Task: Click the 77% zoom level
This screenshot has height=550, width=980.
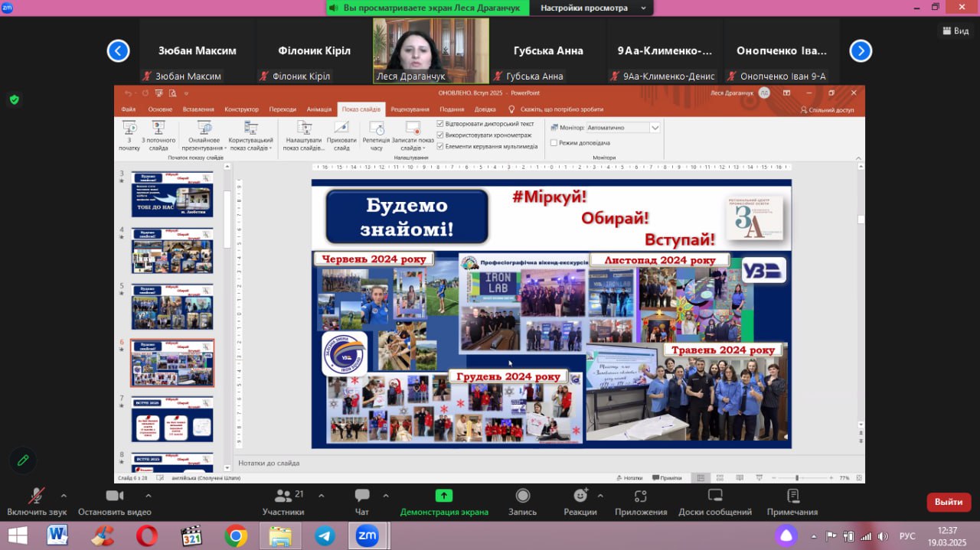Action: [844, 477]
